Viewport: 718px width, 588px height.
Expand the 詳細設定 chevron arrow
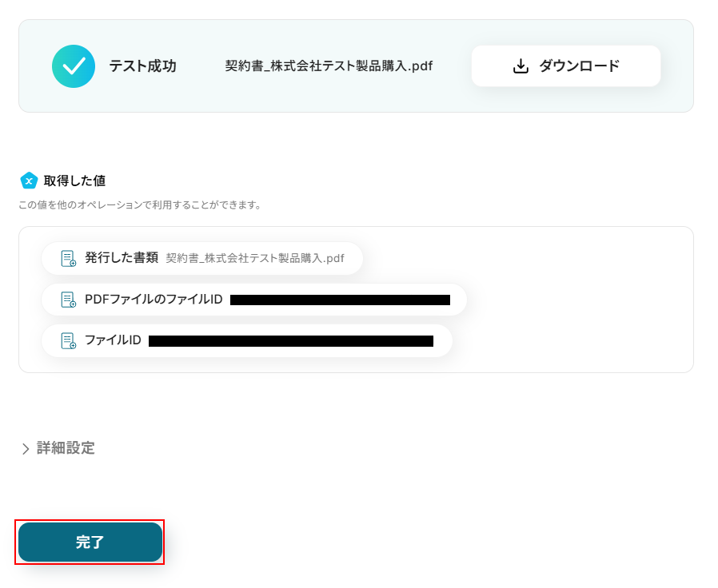[x=26, y=449]
